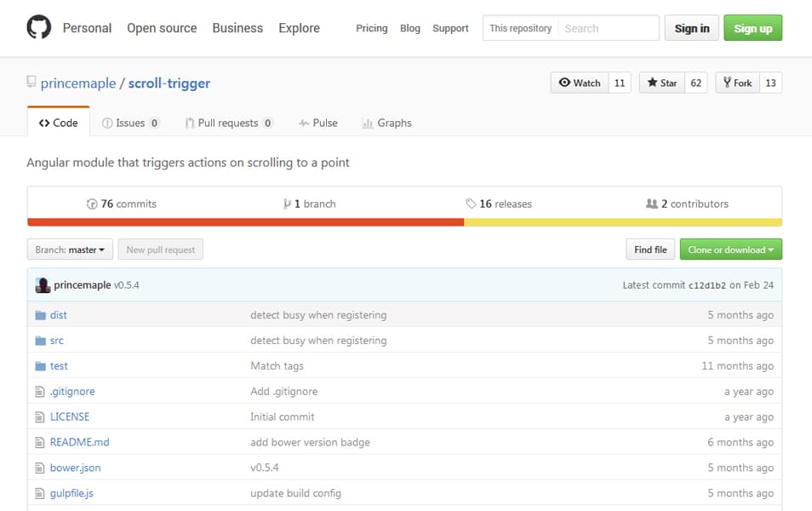Switch to the Issues tab

coord(130,123)
